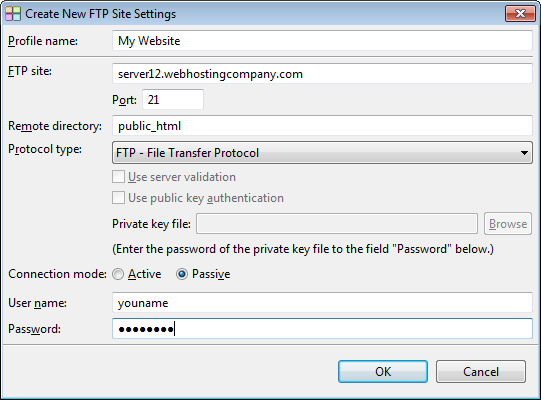This screenshot has width=541, height=400.
Task: Close the FTP Site Settings dialog
Action: coord(520,13)
